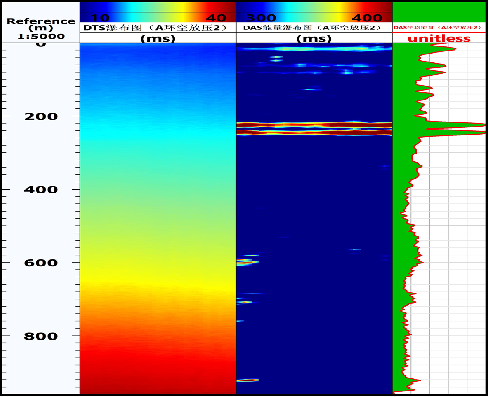
Task: Click the (ms) unit label under DTS
Action: (x=158, y=39)
